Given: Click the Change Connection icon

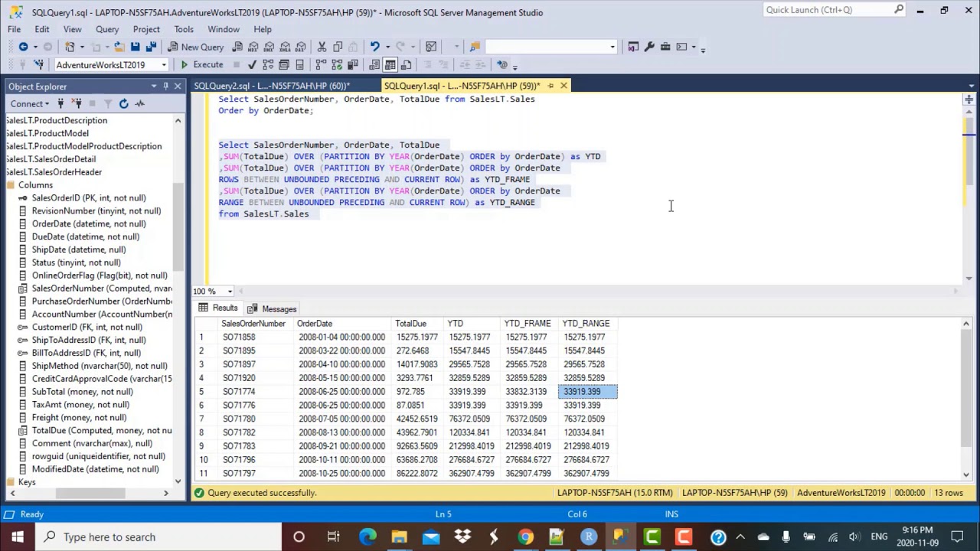Looking at the screenshot, I should pos(38,65).
